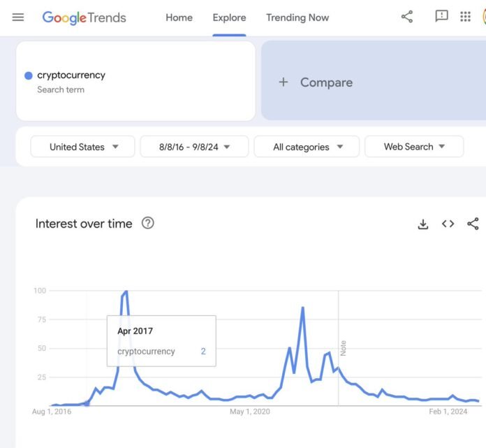Open the embed code icon for chart

point(448,224)
